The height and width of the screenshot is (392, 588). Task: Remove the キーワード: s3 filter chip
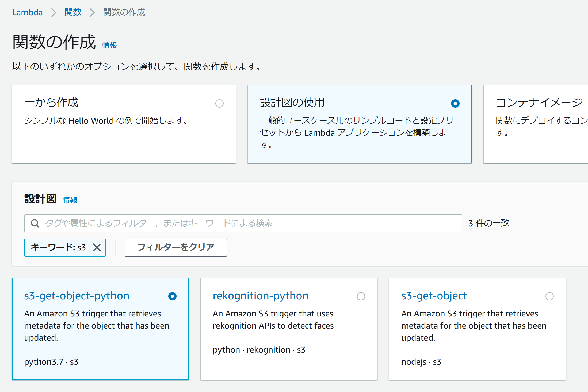(x=97, y=247)
